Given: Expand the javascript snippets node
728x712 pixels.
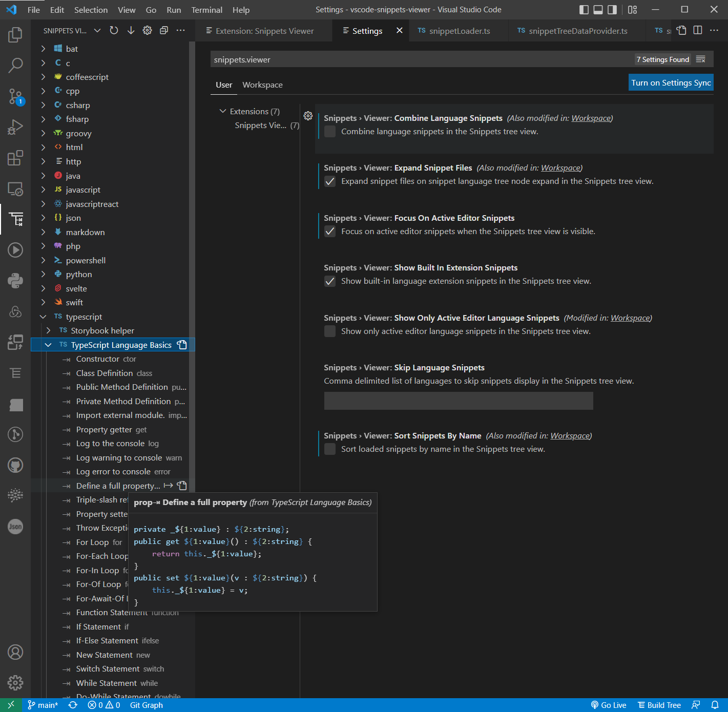Looking at the screenshot, I should [x=43, y=190].
